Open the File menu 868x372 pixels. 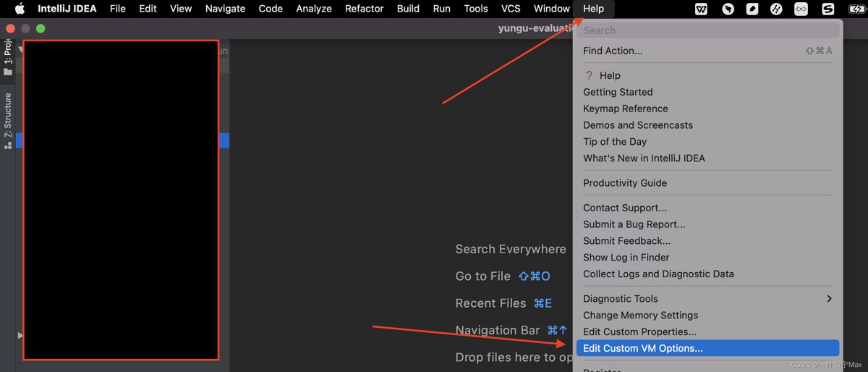[x=118, y=9]
